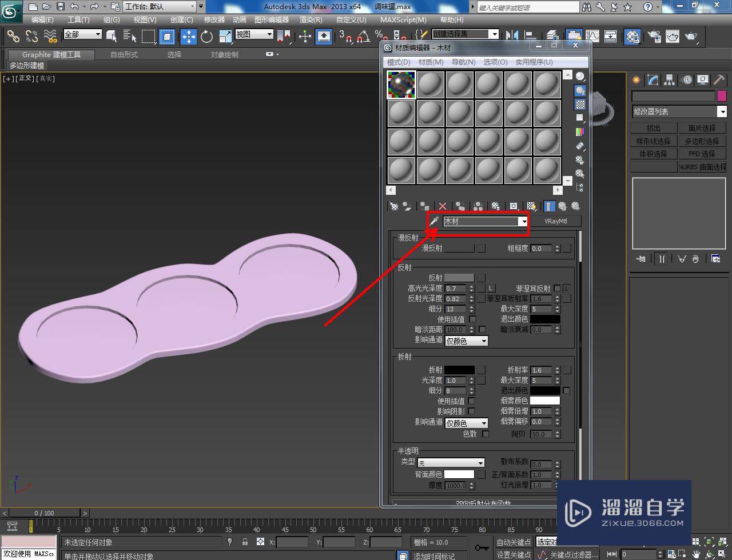Click 面片选择 modifier button
Viewport: 732px width, 560px height.
[702, 128]
